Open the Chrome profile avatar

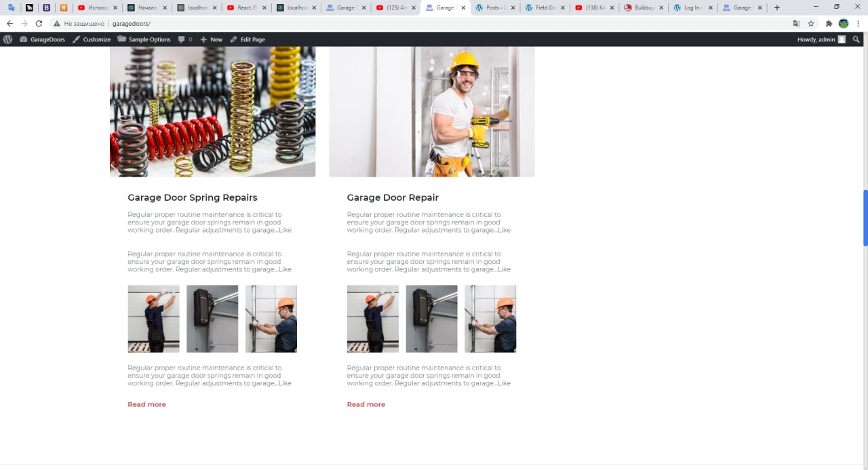pos(844,23)
